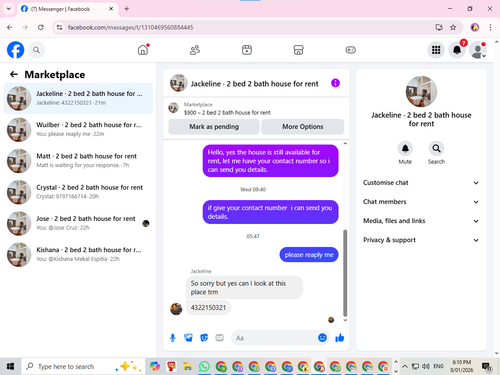The height and width of the screenshot is (375, 500).
Task: Open the Wuilber conversation in list
Action: 78,129
